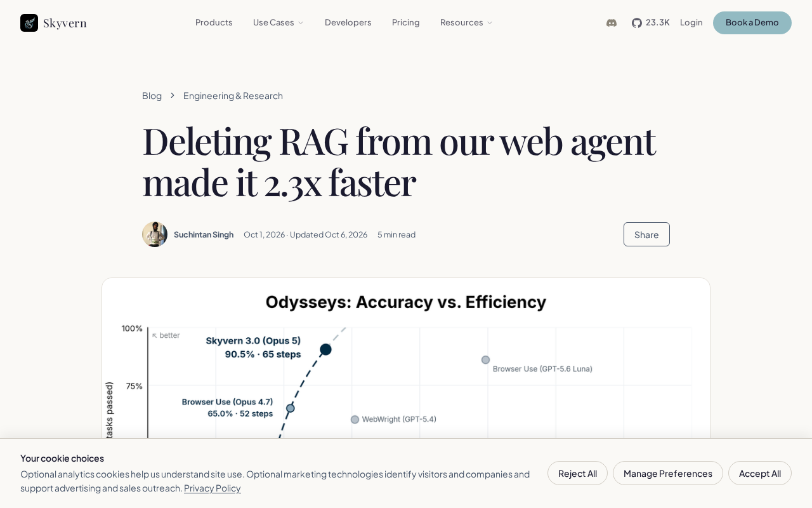Expand the Use Cases dropdown
The width and height of the screenshot is (812, 508).
click(278, 22)
